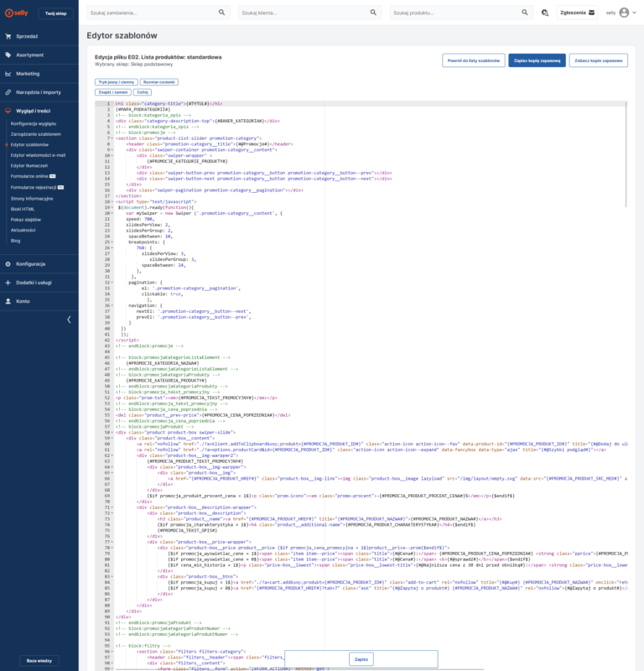
Task: Fold the code block at line 7
Action: [112, 138]
